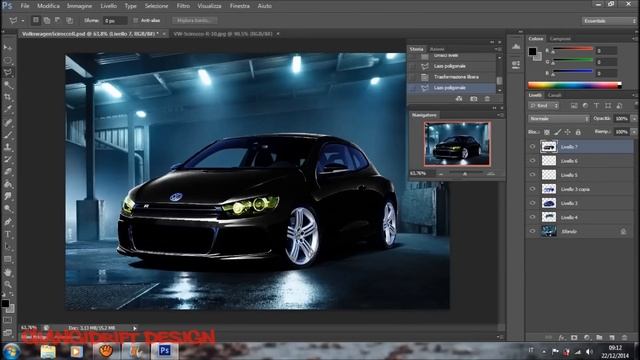Open the Color panel flyout menu
The image size is (640, 360).
tap(634, 39)
